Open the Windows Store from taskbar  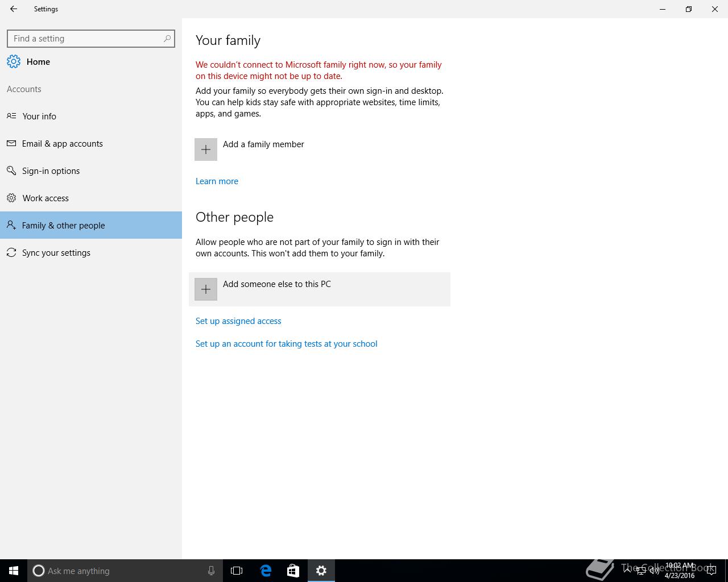click(293, 571)
